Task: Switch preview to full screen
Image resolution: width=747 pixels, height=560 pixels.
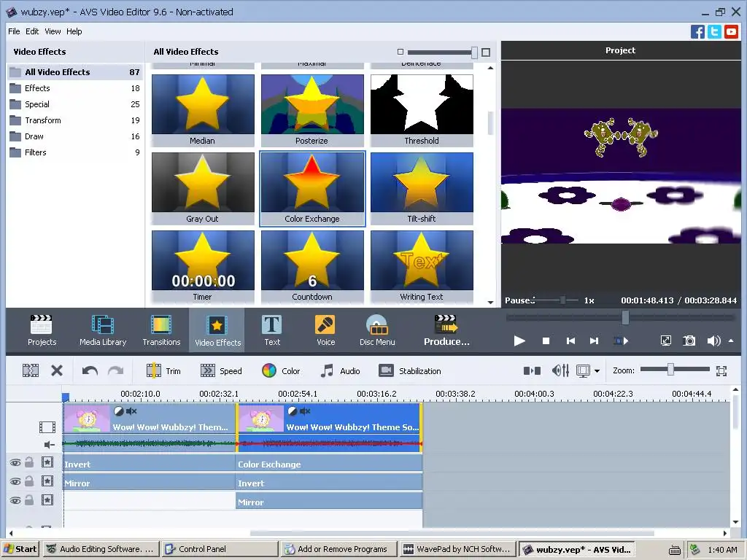Action: tap(665, 341)
